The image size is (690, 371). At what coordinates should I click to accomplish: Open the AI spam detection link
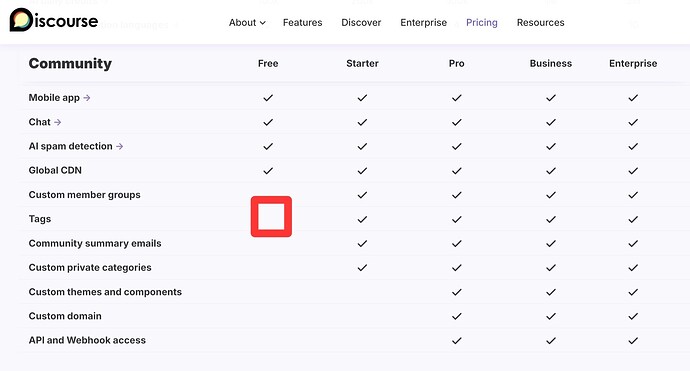[x=76, y=146]
